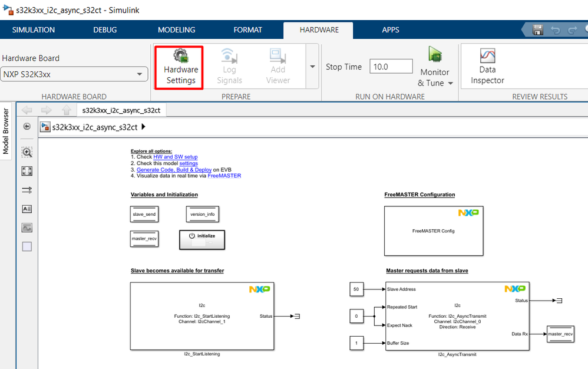588x369 pixels.
Task: Open the Hardware Board dropdown NXP S32K3xx
Action: pyautogui.click(x=74, y=74)
